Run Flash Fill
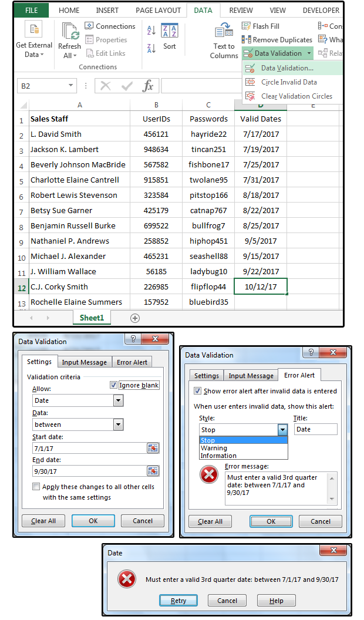364x620 pixels. 261,26
